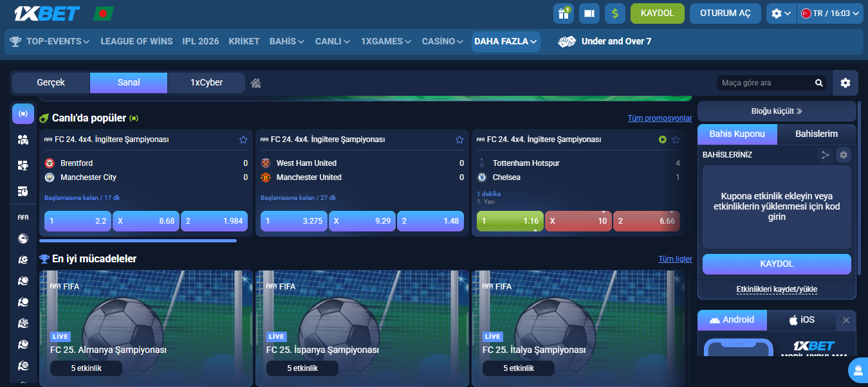Expand the 1XGAMES dropdown menu
The width and height of the screenshot is (868, 387).
[386, 41]
